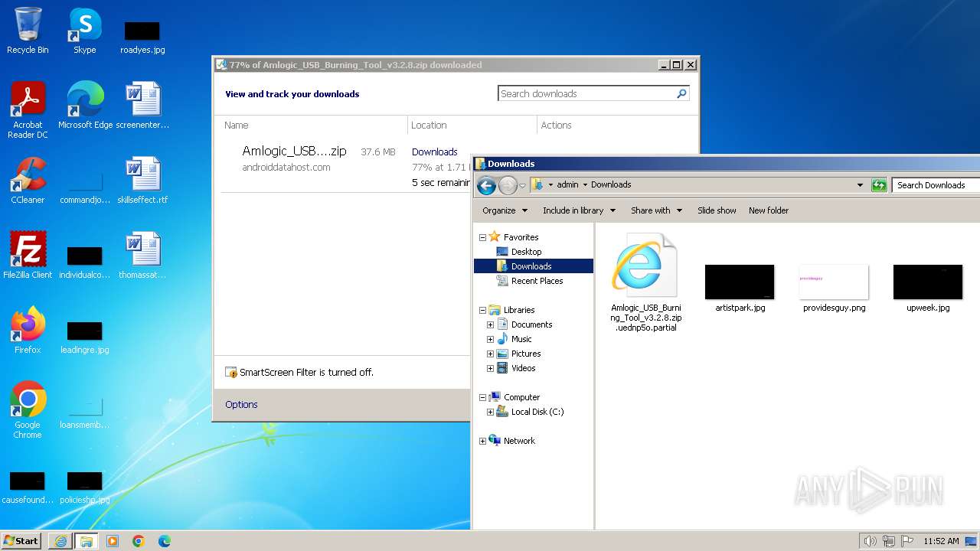Select the Amlogic_USB zip download entry
980x551 pixels.
[x=294, y=152]
